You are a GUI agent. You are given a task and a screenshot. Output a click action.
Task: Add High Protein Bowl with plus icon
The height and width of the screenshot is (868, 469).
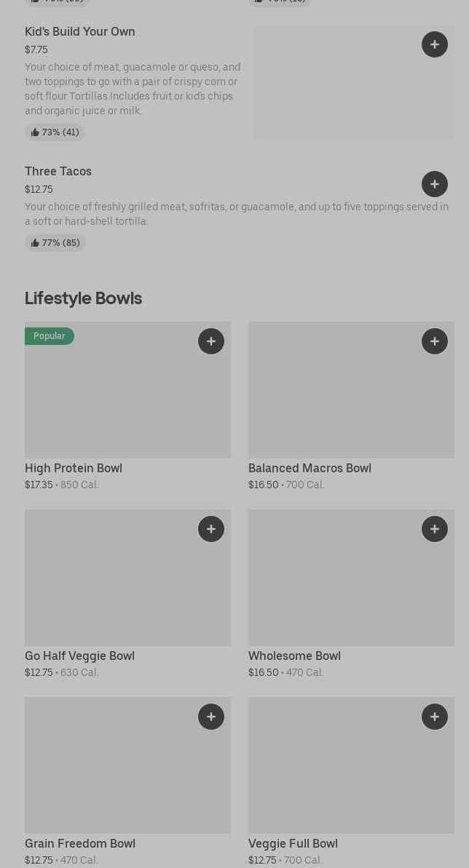(211, 341)
